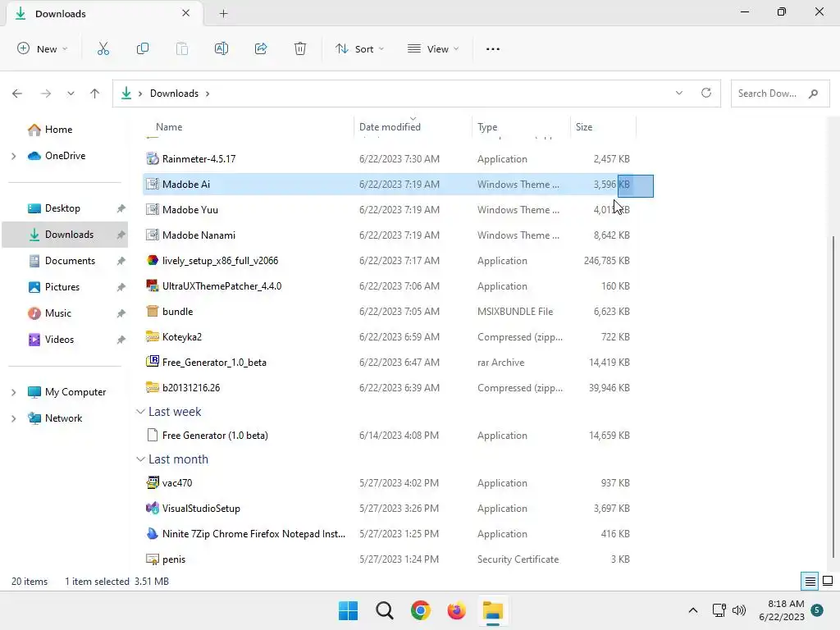
Task: Click the lively_setup file icon
Action: 153,260
